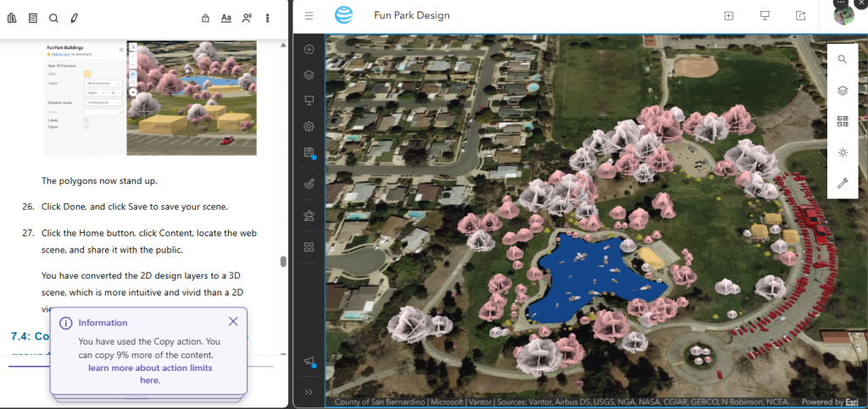Open the Basemap gallery on the right toolbar
The width and height of the screenshot is (868, 409).
tap(843, 121)
